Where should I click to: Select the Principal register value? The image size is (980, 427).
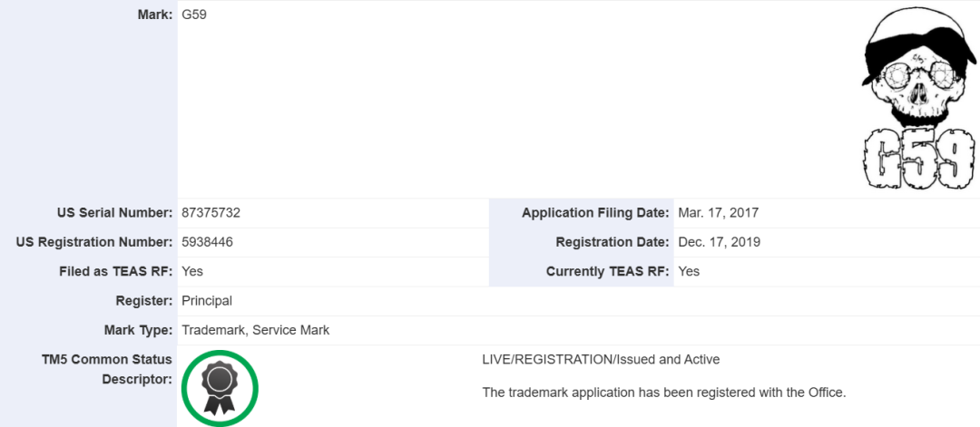click(207, 300)
